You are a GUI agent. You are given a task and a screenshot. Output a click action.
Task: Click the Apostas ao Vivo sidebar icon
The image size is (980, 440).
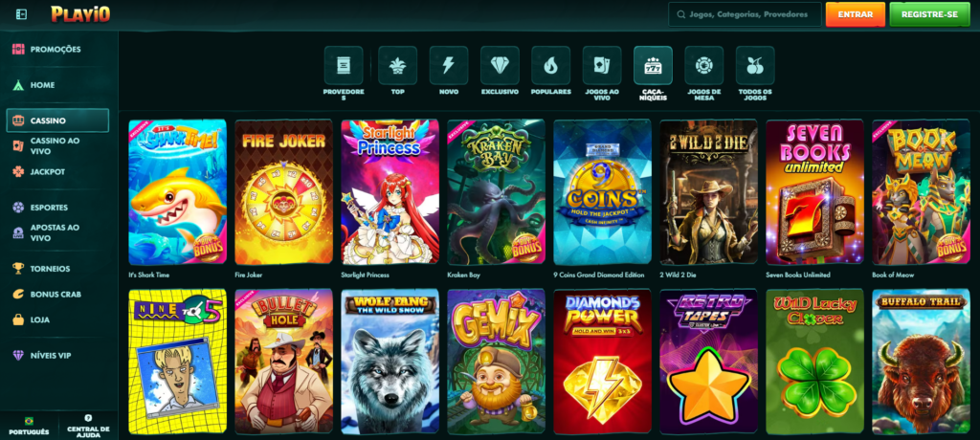click(x=18, y=233)
